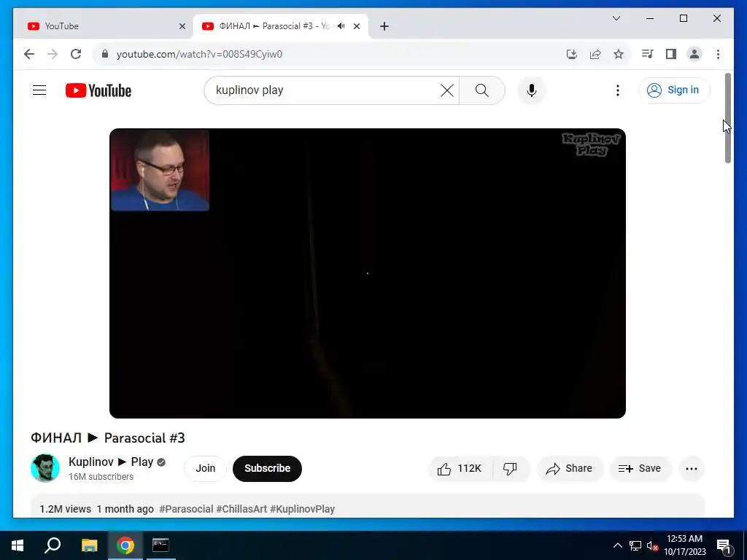Viewport: 747px width, 560px height.
Task: Open Kuplinov Play channel avatar
Action: coord(45,468)
